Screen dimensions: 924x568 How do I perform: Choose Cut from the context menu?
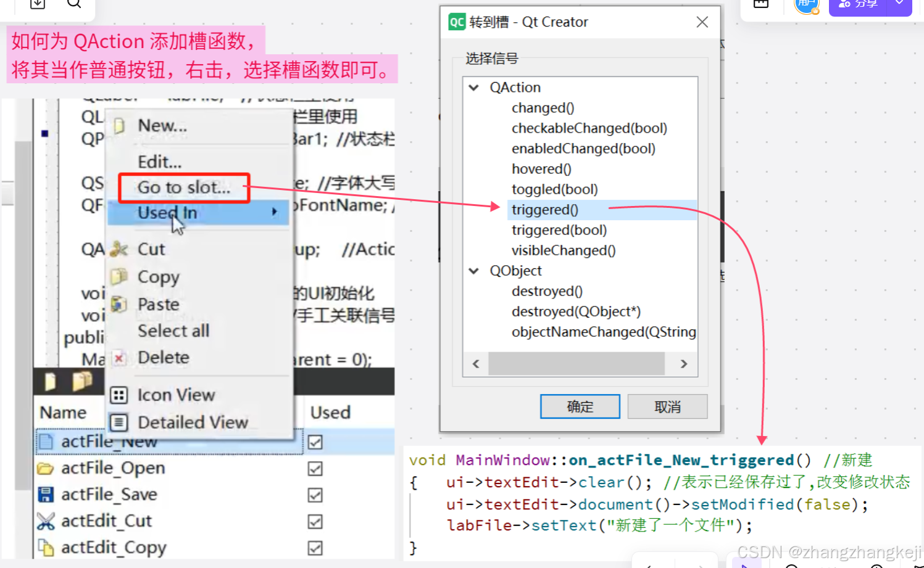click(151, 249)
